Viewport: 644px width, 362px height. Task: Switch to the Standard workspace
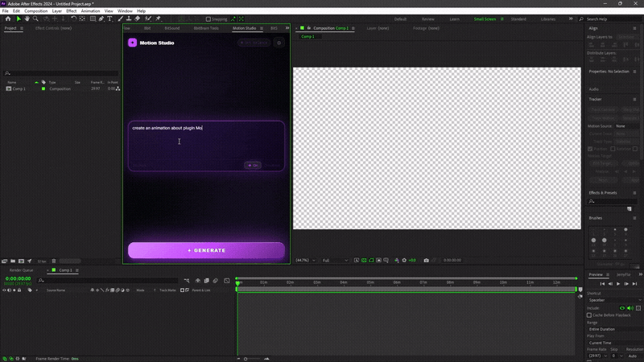coord(518,19)
